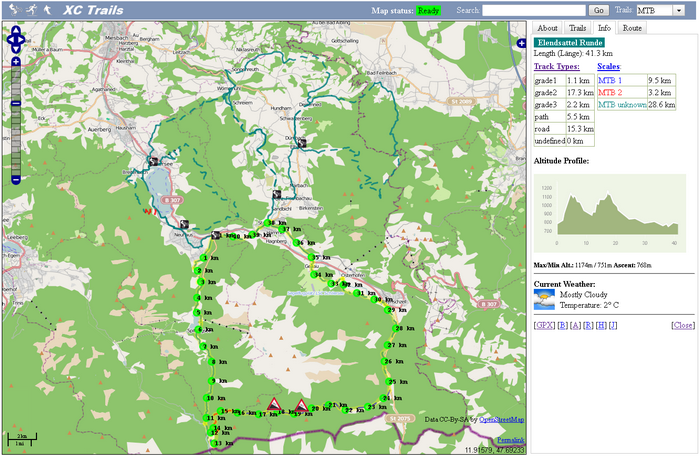Click the Altitude Profile chart
This screenshot has height=456, width=700.
pyautogui.click(x=610, y=213)
